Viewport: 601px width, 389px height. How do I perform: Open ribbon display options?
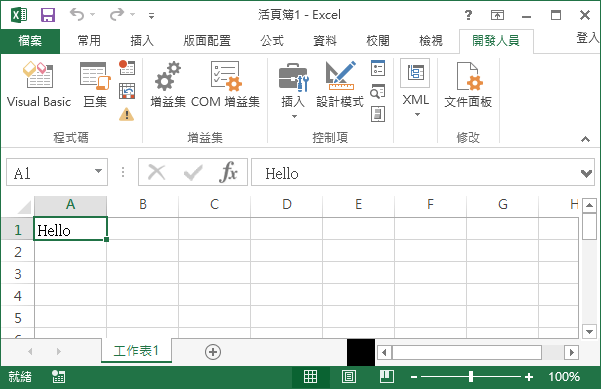click(497, 15)
